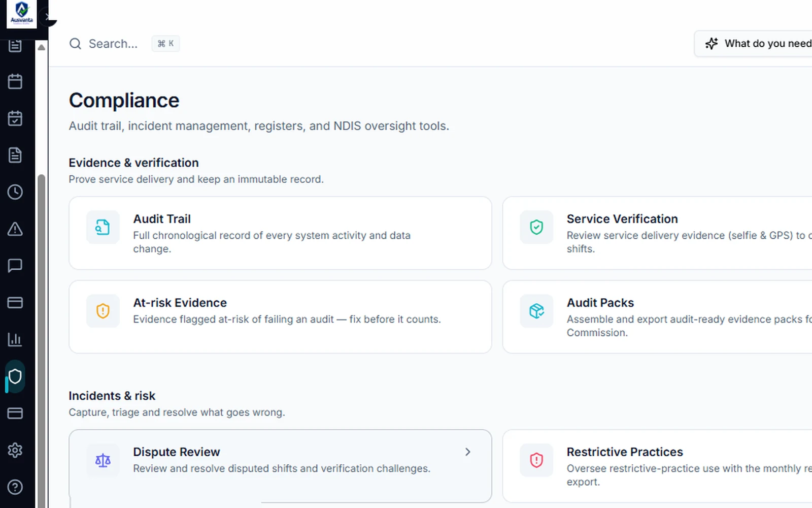Open the Restrictive Practices card
Viewport: 812px width, 508px height.
pyautogui.click(x=657, y=466)
